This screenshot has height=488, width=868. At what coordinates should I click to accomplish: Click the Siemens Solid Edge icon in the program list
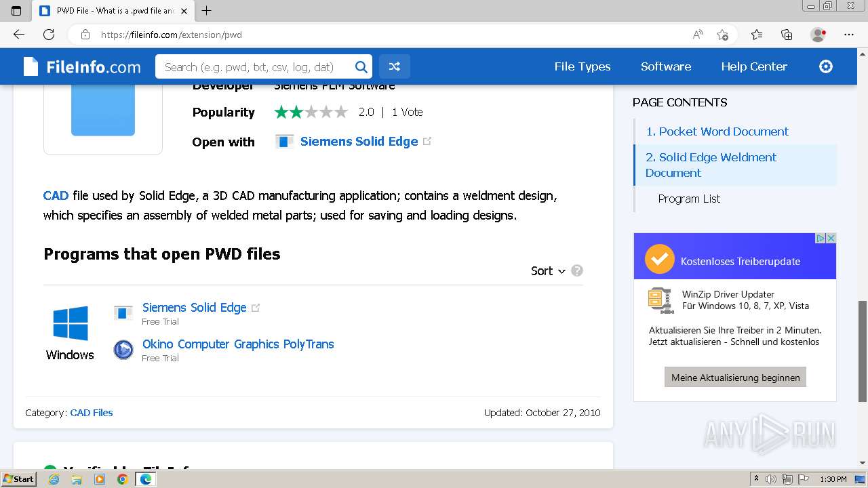(x=123, y=312)
